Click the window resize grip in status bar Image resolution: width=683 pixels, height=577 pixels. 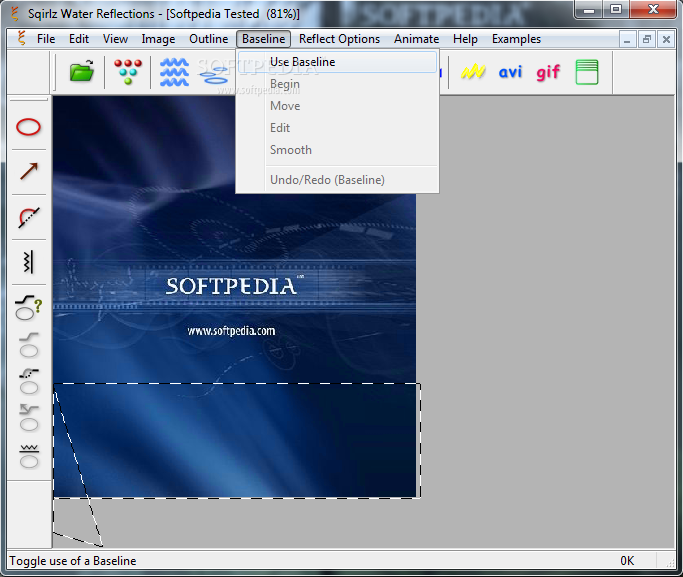tap(669, 562)
